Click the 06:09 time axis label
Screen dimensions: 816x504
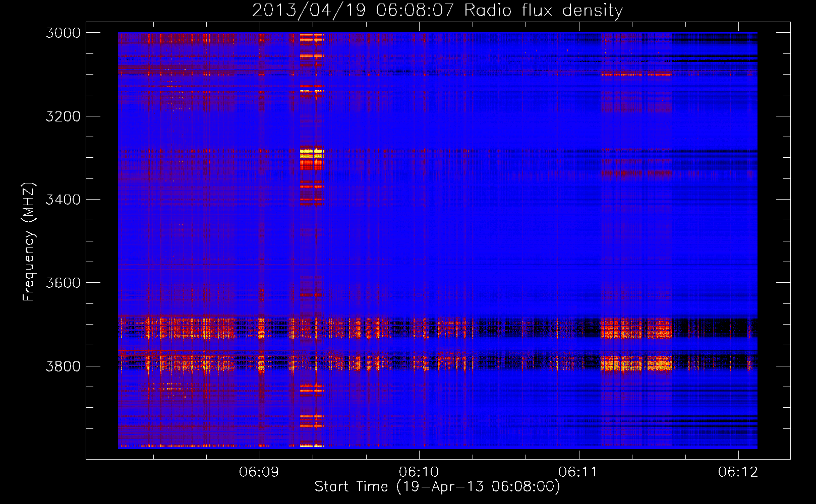click(259, 472)
